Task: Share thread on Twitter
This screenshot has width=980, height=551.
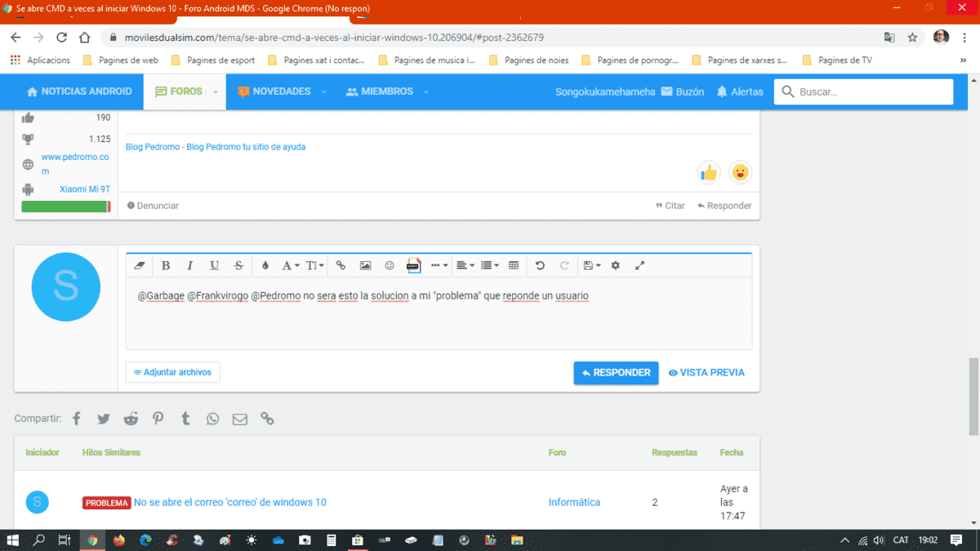Action: coord(103,419)
